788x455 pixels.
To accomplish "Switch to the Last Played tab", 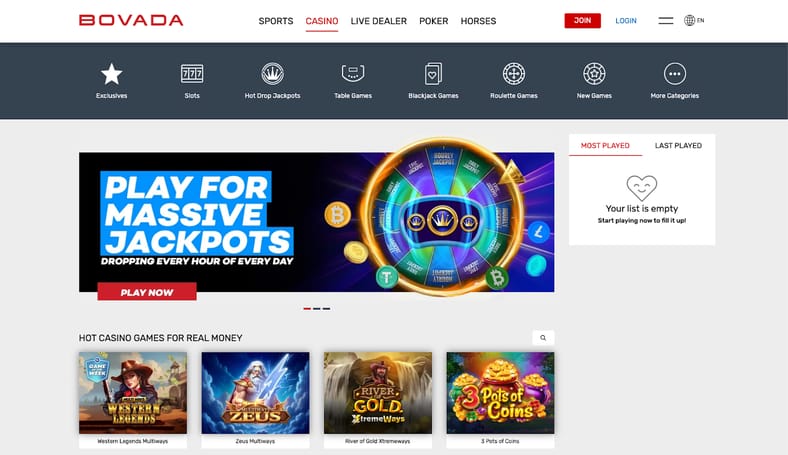I will click(x=678, y=145).
